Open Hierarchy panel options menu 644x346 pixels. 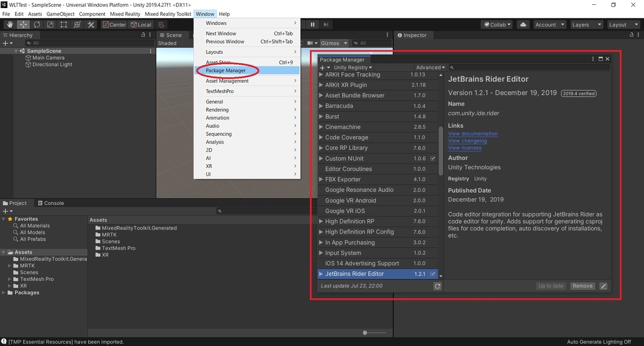(x=150, y=35)
